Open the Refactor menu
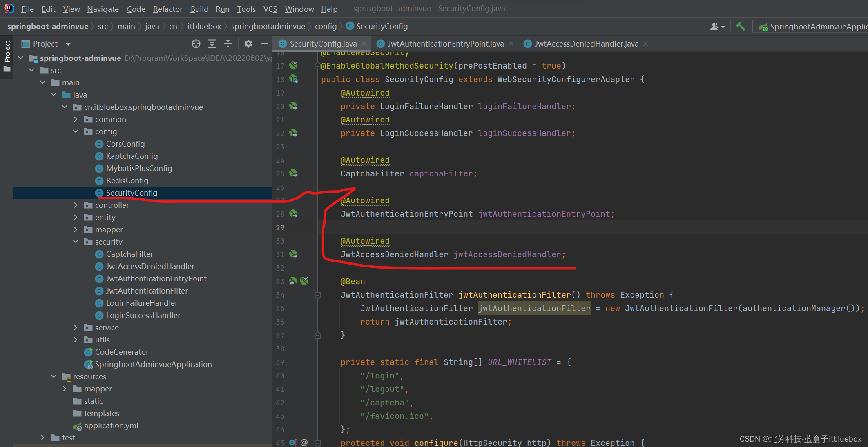868x447 pixels. pos(167,9)
